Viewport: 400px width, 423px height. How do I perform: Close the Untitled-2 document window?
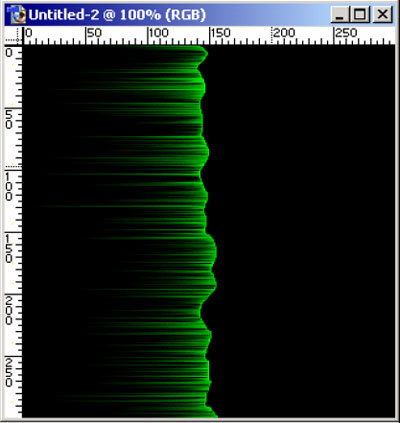click(x=382, y=15)
